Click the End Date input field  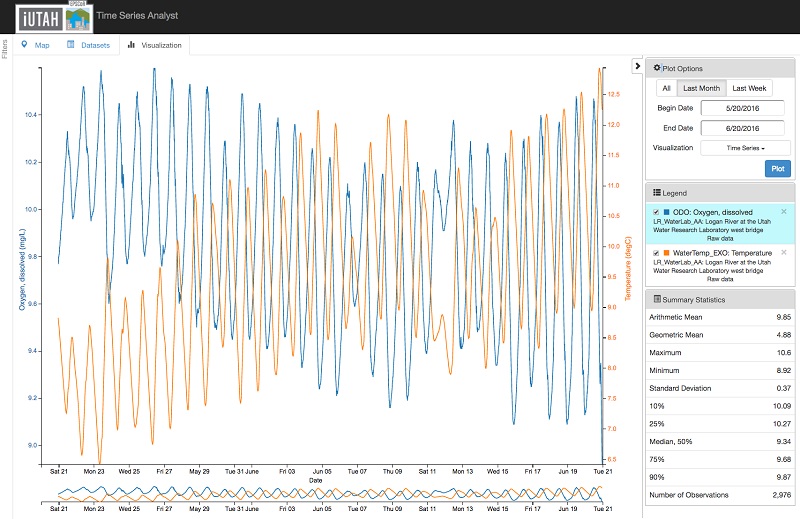click(x=742, y=128)
